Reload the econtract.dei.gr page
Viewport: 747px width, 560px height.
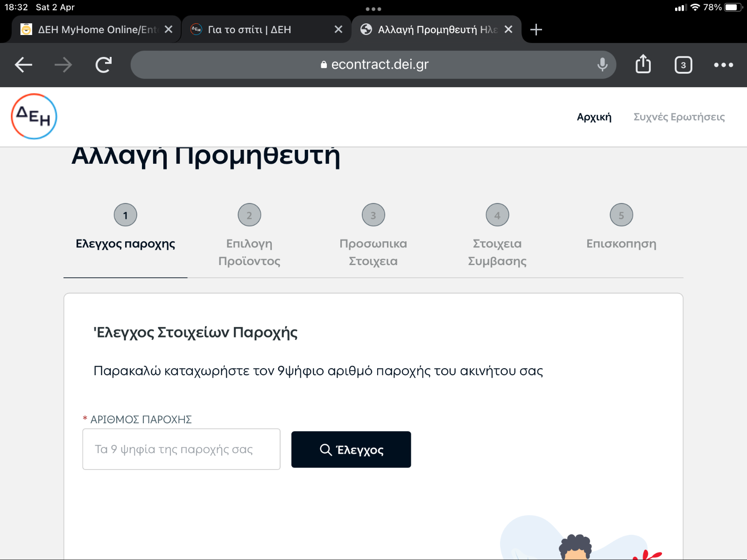click(104, 65)
